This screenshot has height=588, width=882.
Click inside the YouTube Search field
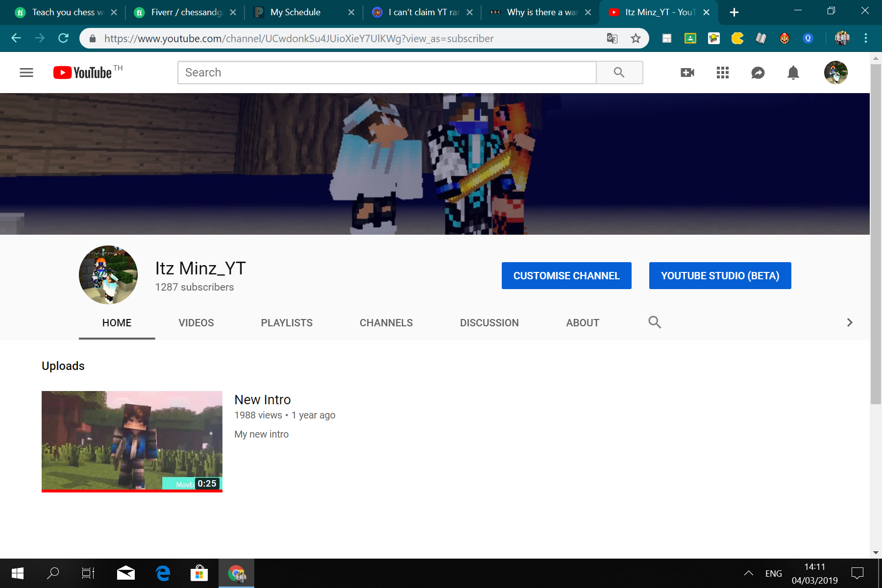point(387,73)
